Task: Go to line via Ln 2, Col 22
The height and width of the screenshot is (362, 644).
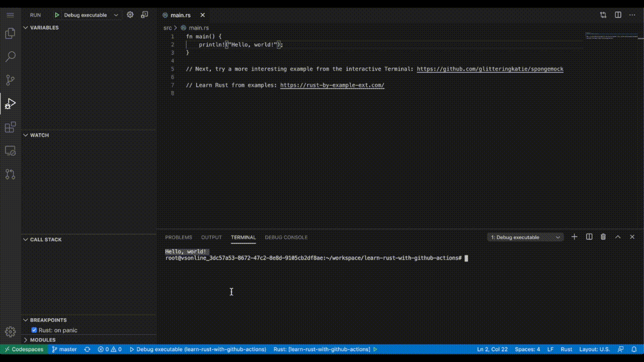Action: pyautogui.click(x=493, y=349)
